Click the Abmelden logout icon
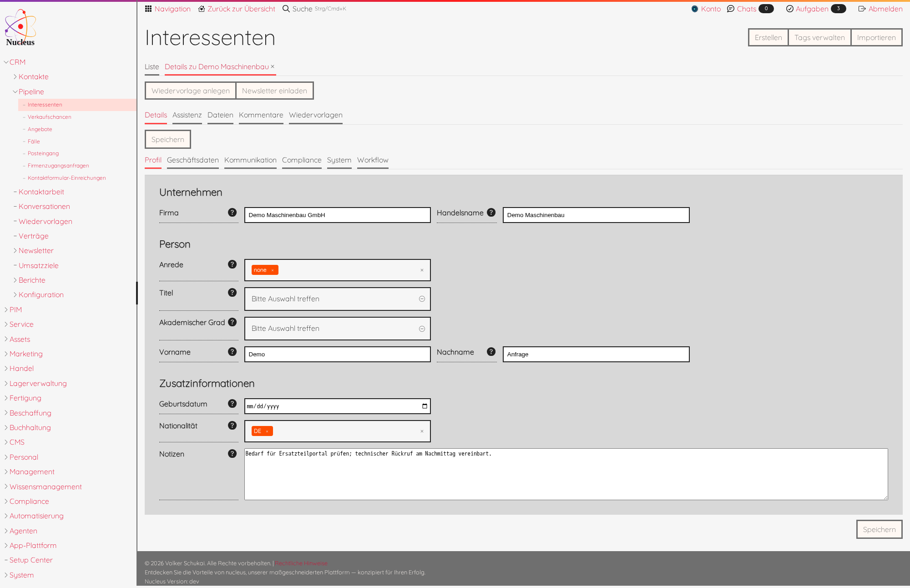The width and height of the screenshot is (910, 588). point(862,9)
